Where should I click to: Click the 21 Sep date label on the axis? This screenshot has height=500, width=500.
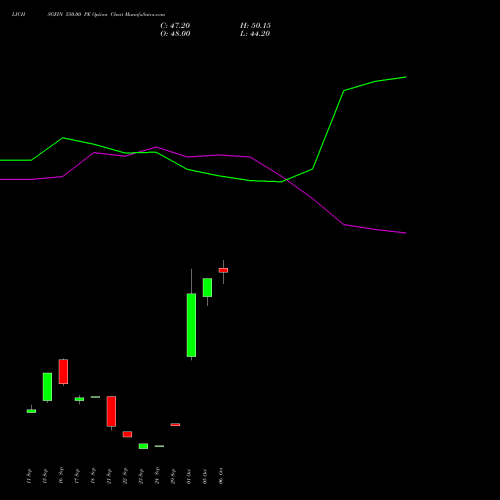tap(109, 476)
